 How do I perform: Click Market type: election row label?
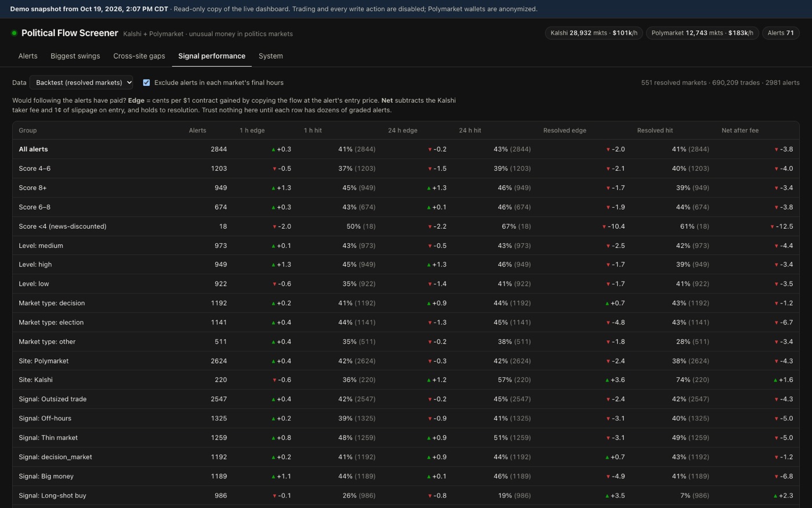pos(51,322)
